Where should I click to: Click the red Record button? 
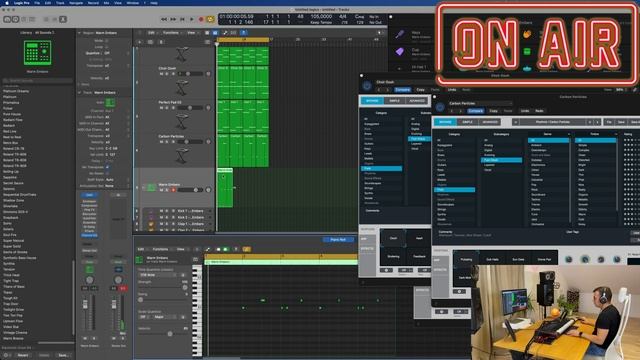coord(201,19)
